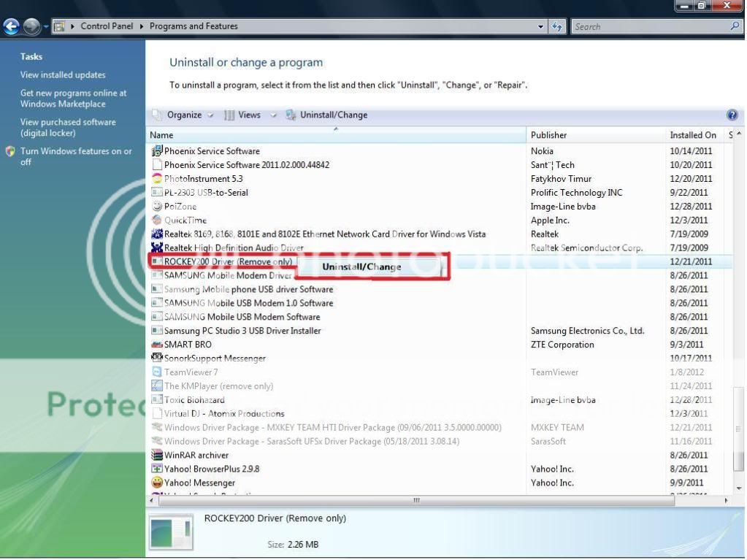Select the TeamViewer 7 icon
Viewport: 747px width, 560px height.
coord(157,372)
